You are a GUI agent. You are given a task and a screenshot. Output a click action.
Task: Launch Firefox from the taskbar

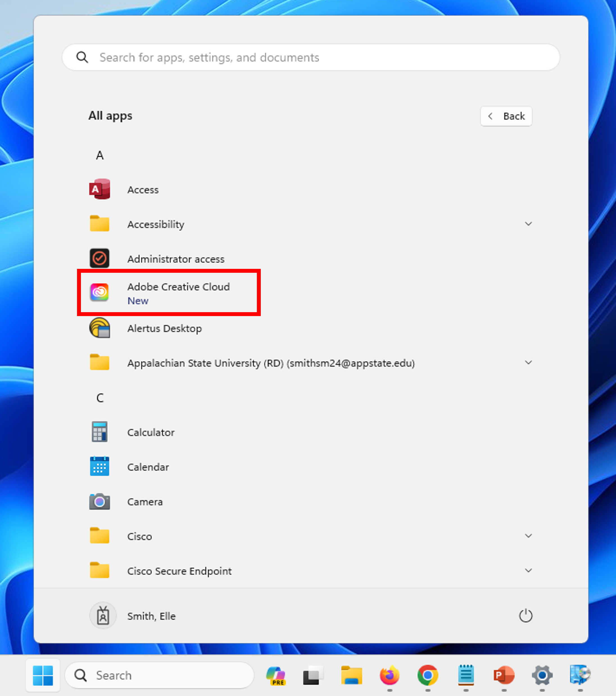click(x=390, y=675)
